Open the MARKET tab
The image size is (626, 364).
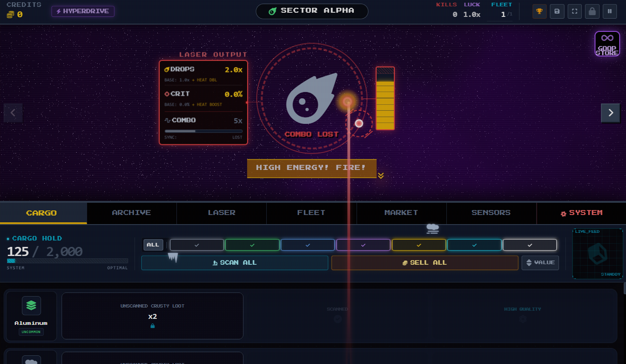[401, 213]
